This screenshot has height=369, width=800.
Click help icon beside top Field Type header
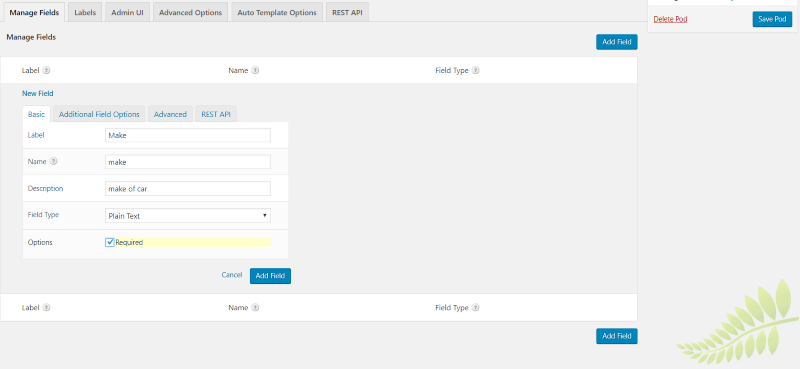click(x=475, y=70)
